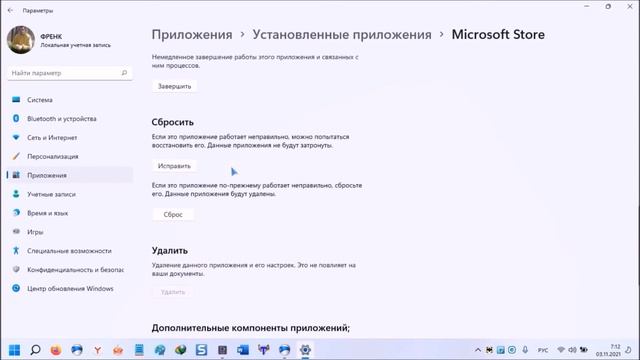640x360 pixels.
Task: Click the Microsoft Store breadcrumb title
Action: tap(498, 35)
